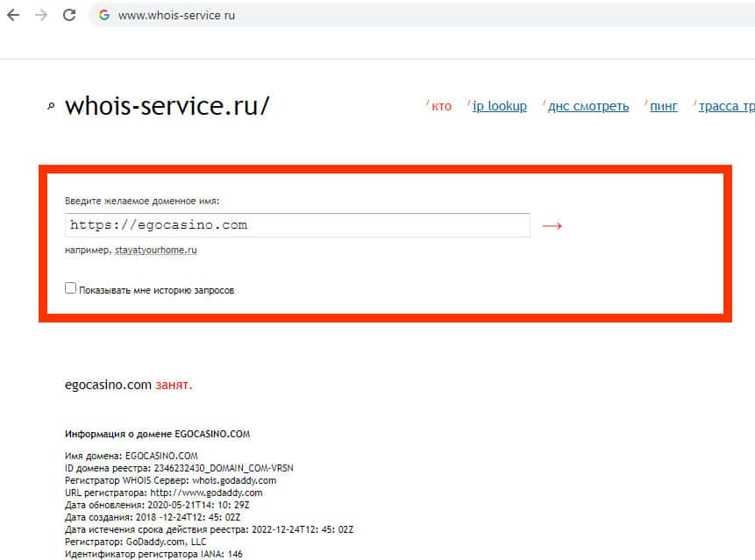This screenshot has width=755, height=560.
Task: Open the 'пинг' menu link
Action: [x=664, y=106]
